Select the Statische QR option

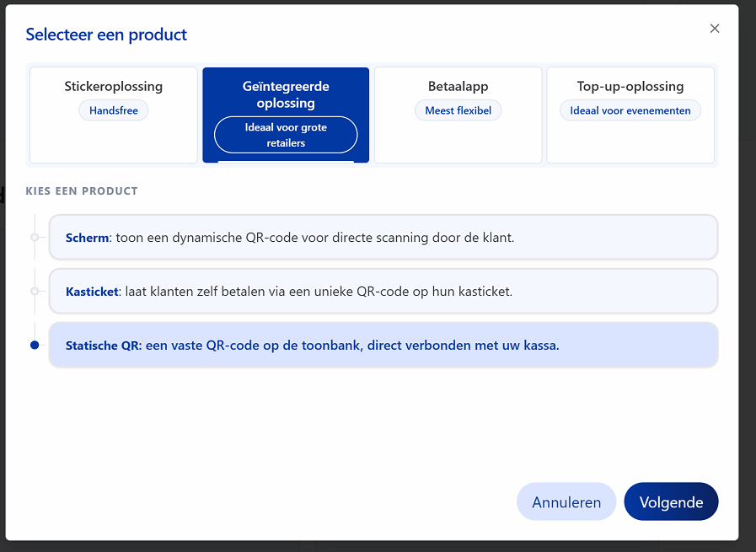coord(383,346)
